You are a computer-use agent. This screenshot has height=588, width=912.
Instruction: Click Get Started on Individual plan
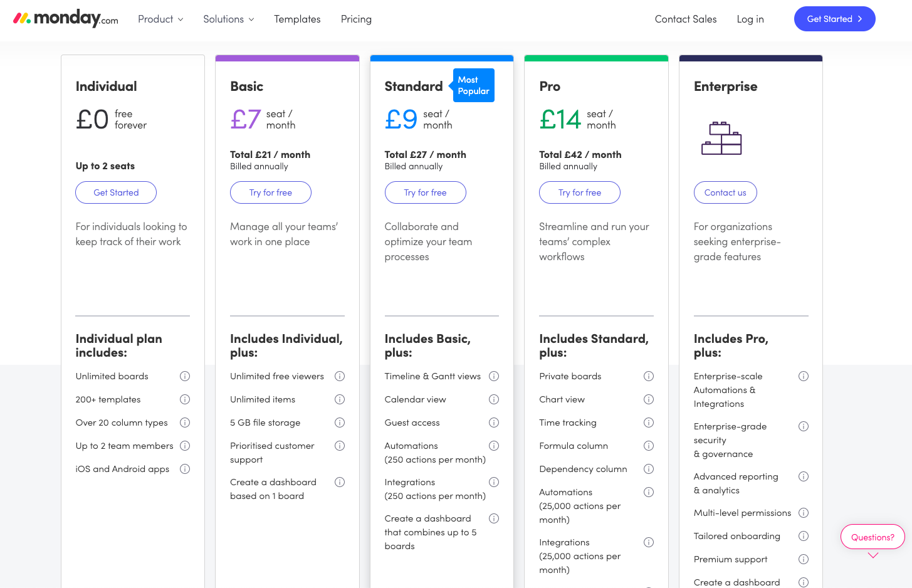(116, 192)
